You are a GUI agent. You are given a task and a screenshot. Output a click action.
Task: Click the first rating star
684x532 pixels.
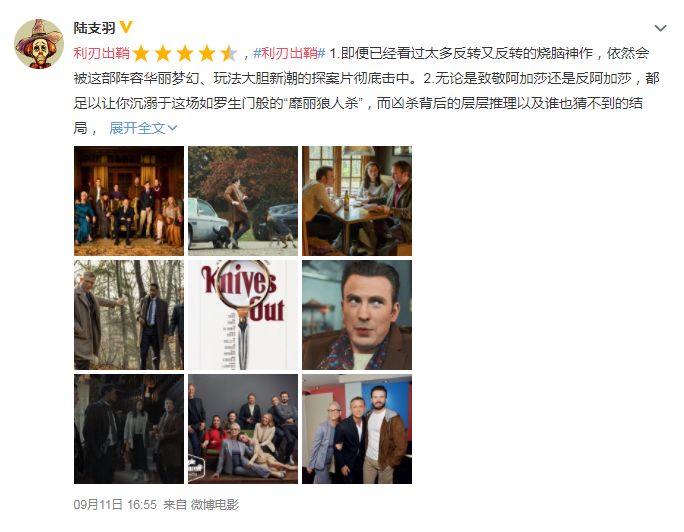tap(141, 53)
